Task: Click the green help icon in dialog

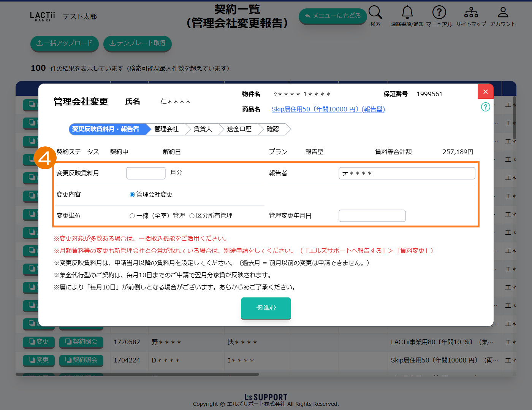Action: [x=485, y=107]
